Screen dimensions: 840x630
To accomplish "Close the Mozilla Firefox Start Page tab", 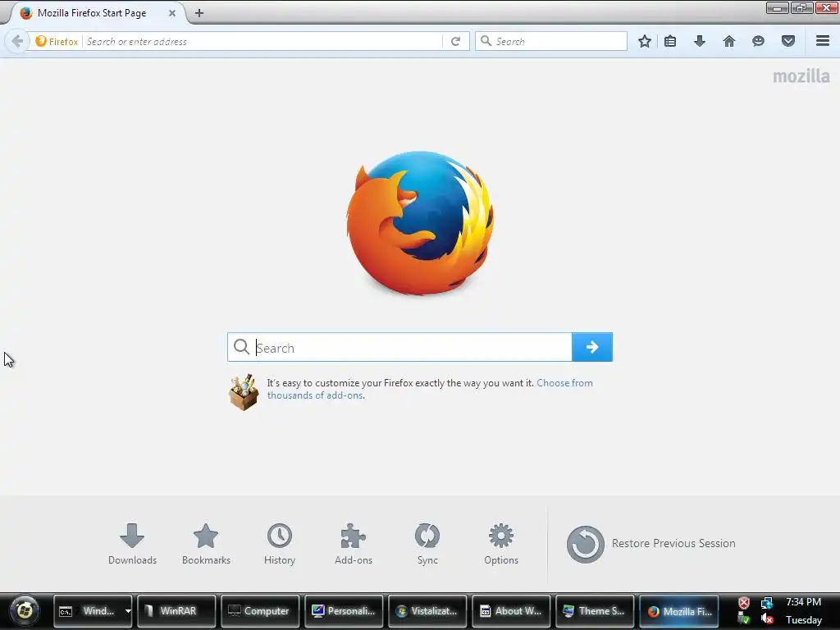I will [x=172, y=13].
